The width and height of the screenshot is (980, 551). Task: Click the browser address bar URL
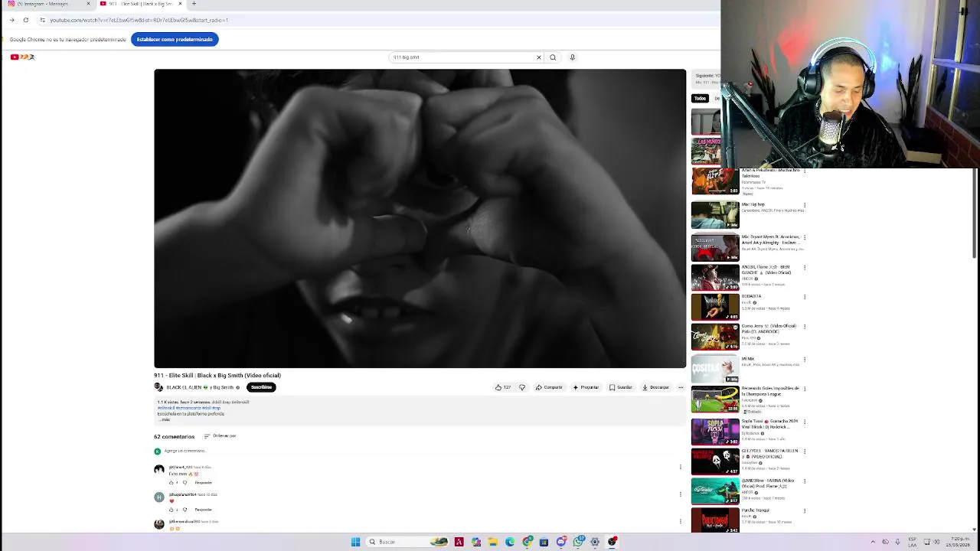point(139,20)
